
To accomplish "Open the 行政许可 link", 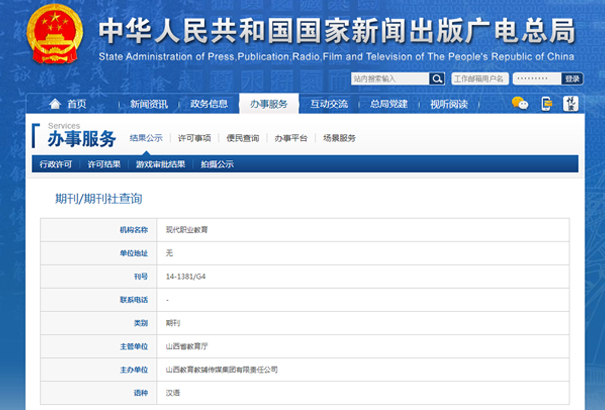I will click(56, 164).
